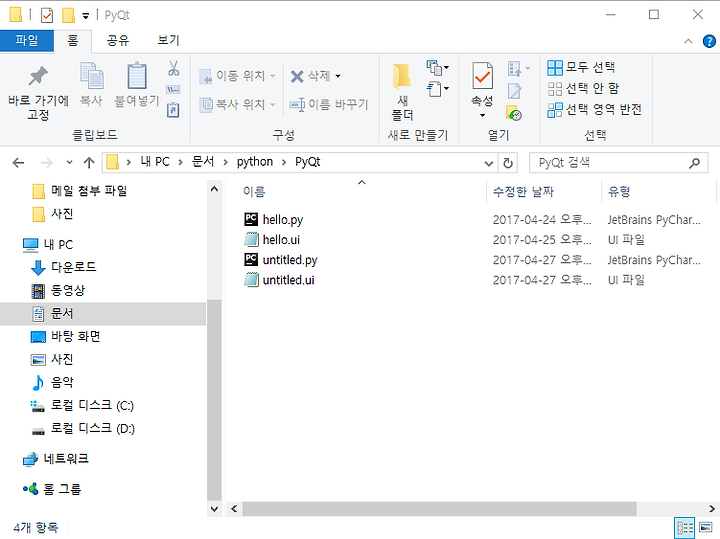Click 내 PC in the address bar path
The width and height of the screenshot is (720, 539).
[155, 162]
